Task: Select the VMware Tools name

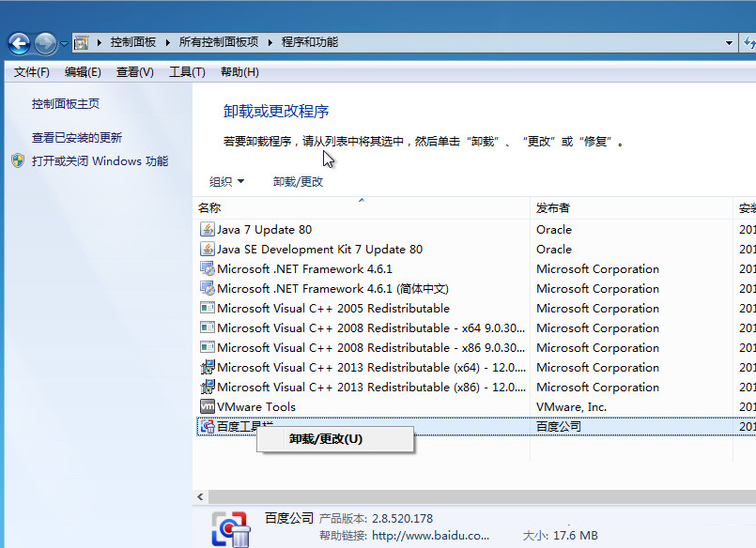Action: pos(256,407)
